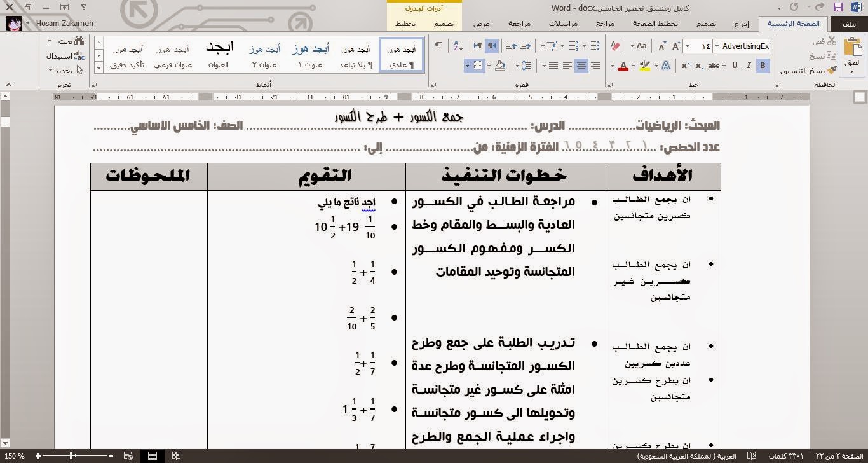Open the Borders dropdown arrow
Screen dimensions: 868x463
(x=468, y=66)
